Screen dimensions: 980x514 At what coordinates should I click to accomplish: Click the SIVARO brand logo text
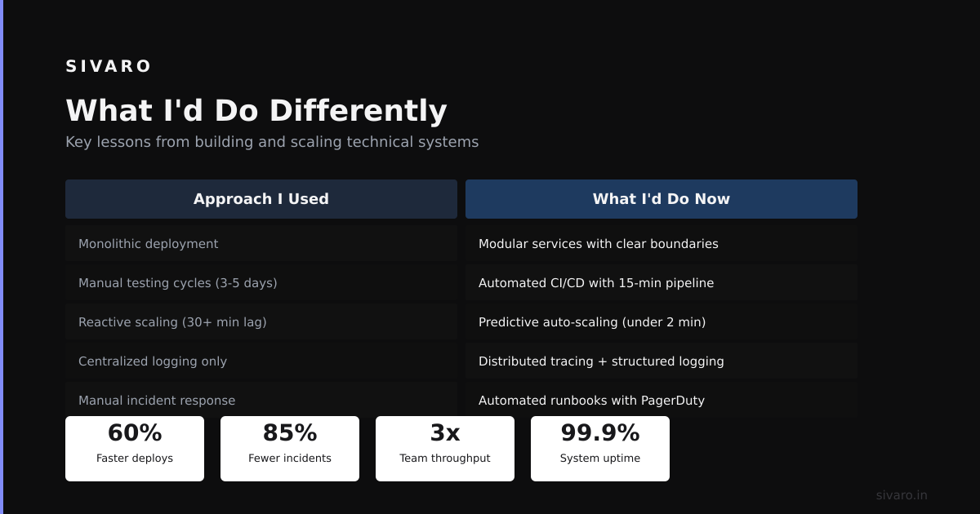[109, 66]
